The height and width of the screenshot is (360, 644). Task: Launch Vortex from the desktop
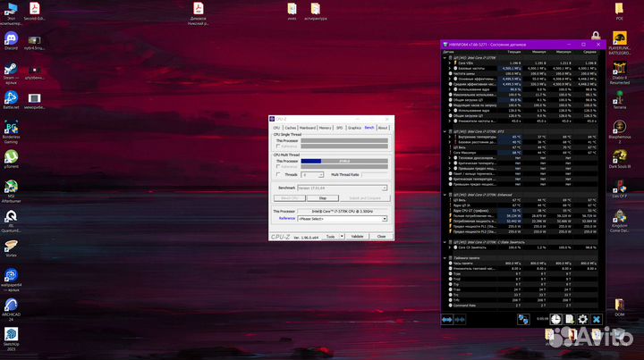click(x=11, y=248)
